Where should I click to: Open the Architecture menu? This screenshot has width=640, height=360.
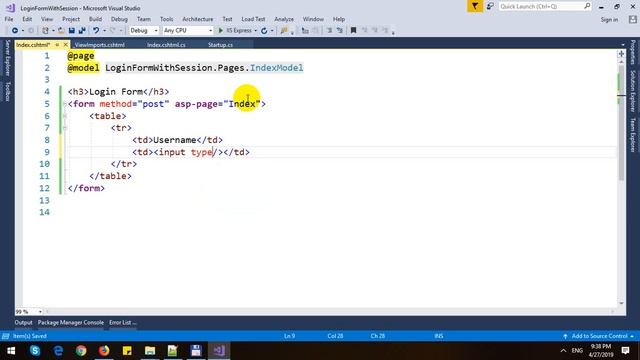[x=198, y=19]
